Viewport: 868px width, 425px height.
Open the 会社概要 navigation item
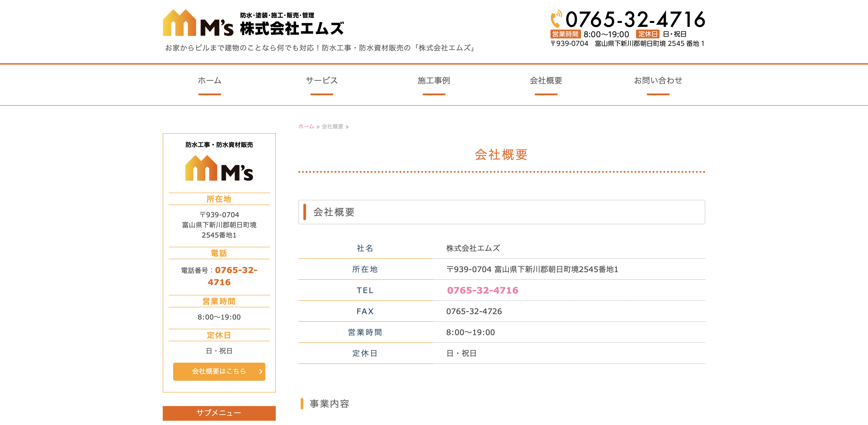pos(546,81)
